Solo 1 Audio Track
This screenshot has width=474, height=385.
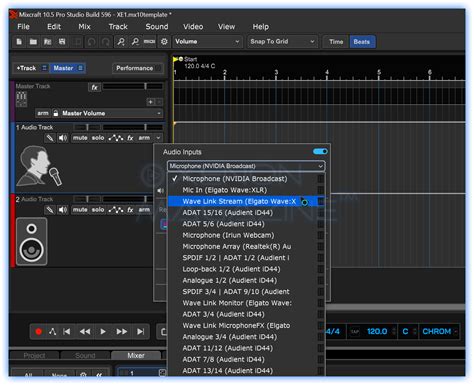(x=98, y=138)
